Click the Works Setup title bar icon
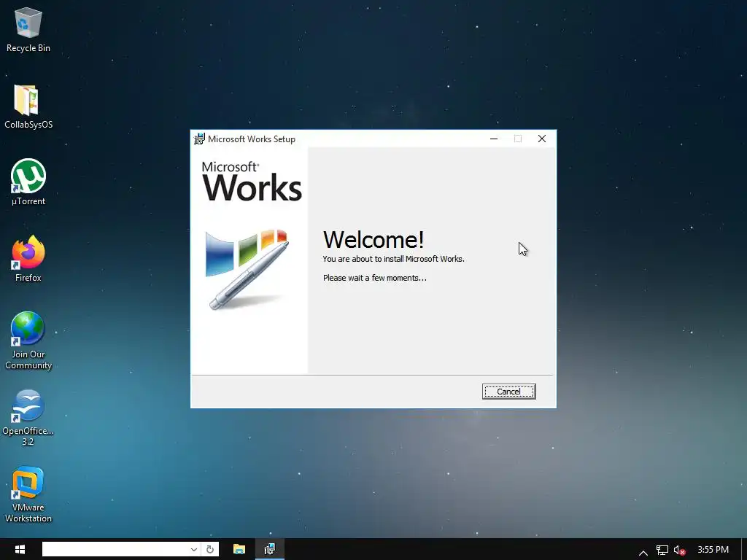747x560 pixels. 199,139
